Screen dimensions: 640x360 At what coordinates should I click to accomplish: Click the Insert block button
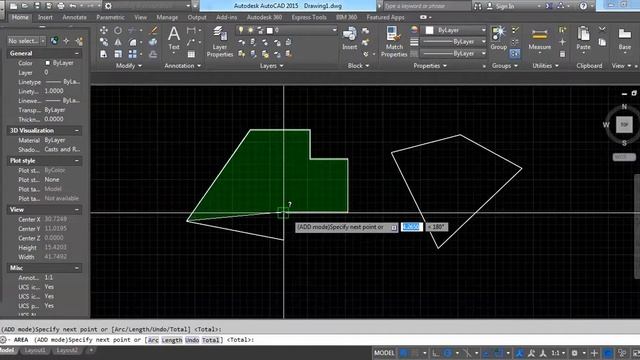[349, 38]
